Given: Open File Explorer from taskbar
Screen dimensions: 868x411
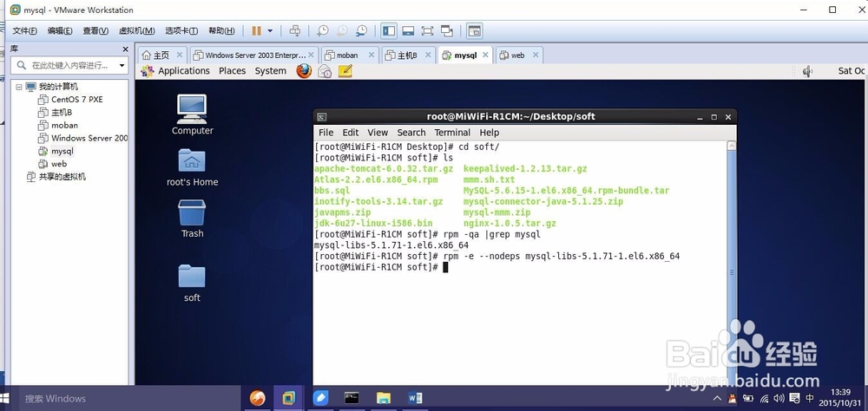Looking at the screenshot, I should pyautogui.click(x=384, y=398).
